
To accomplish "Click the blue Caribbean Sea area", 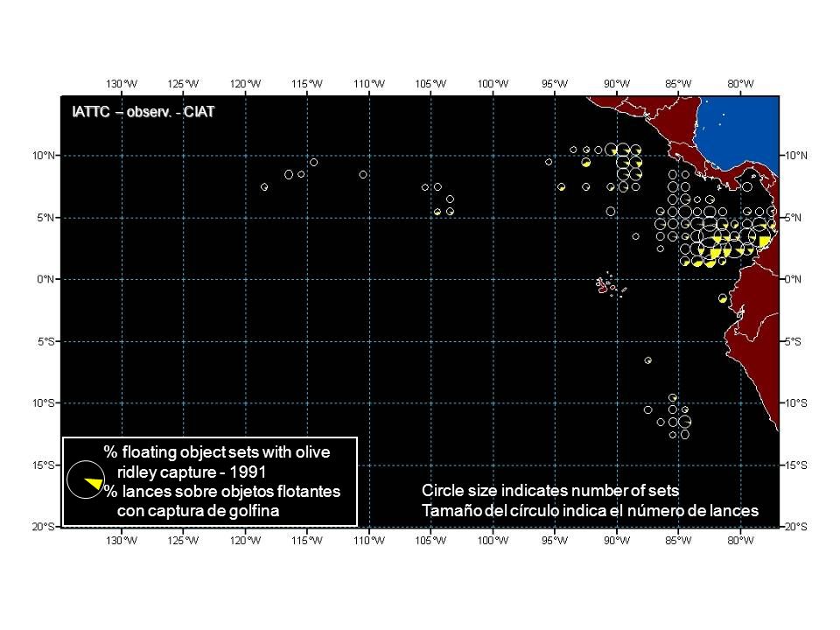I will click(x=742, y=131).
